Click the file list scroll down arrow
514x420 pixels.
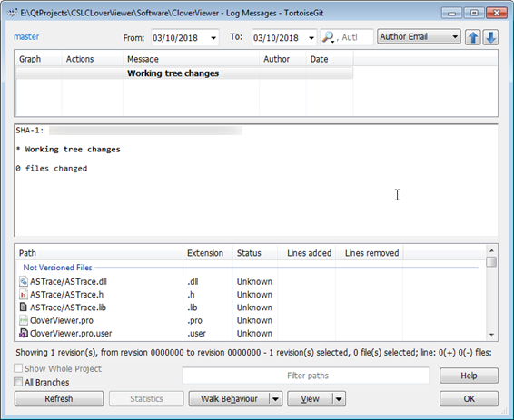point(491,334)
